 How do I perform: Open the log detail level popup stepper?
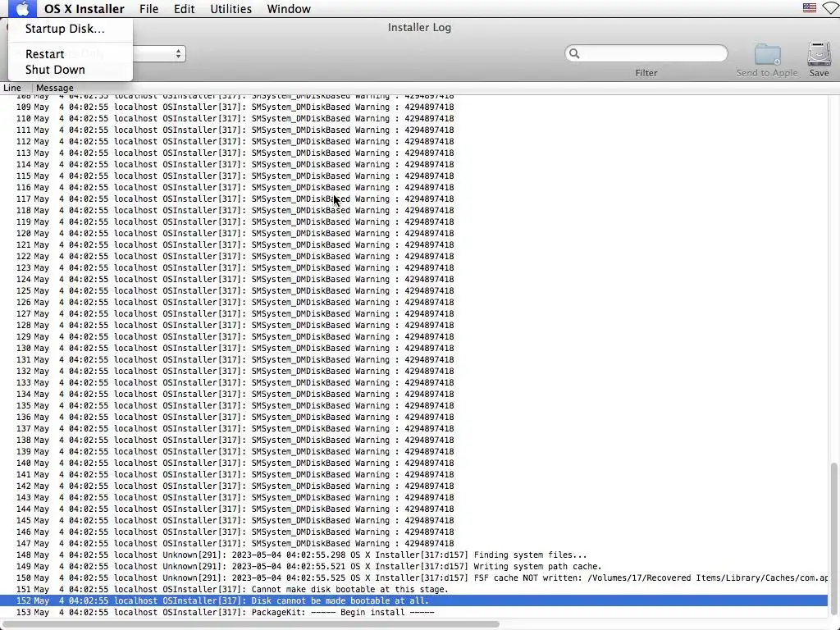[x=178, y=54]
